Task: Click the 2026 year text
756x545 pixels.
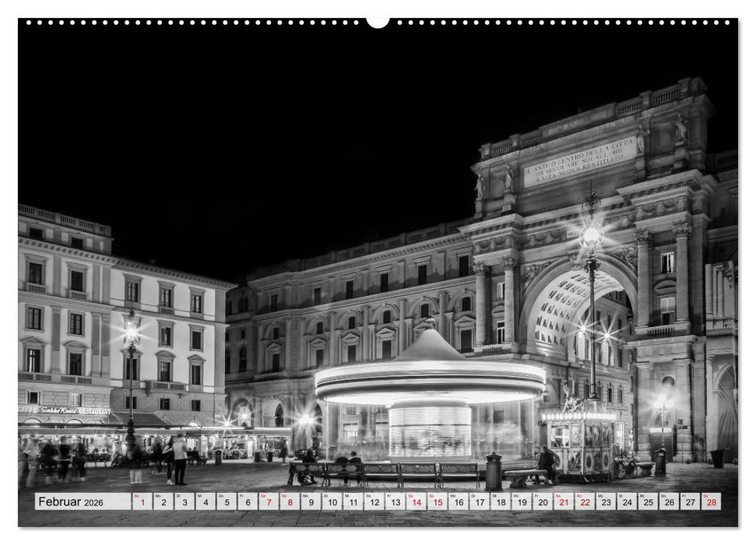Action: 95,504
